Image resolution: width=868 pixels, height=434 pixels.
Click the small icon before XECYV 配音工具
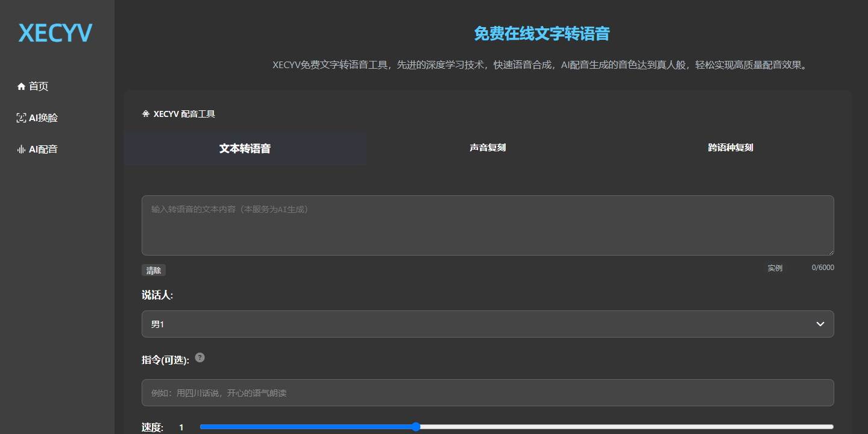tap(145, 113)
